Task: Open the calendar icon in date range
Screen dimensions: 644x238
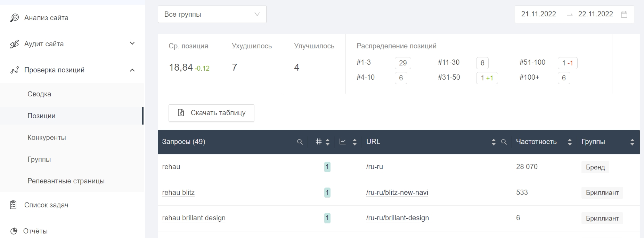Action: 624,14
